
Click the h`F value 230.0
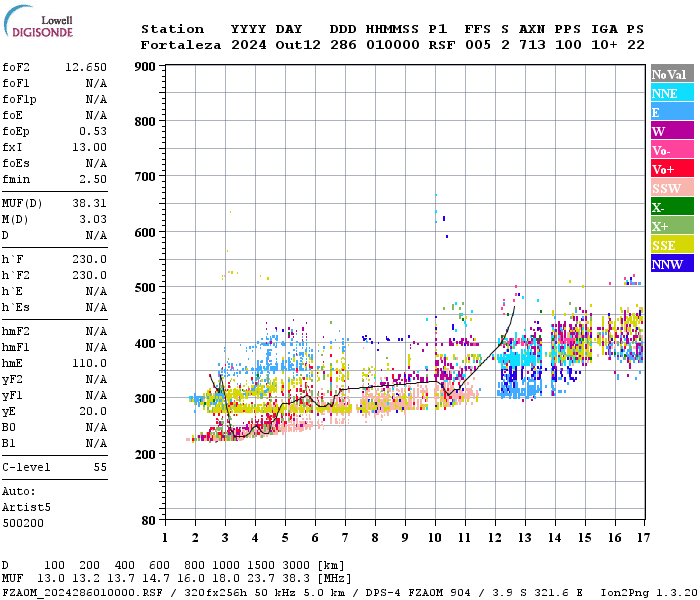(x=89, y=259)
